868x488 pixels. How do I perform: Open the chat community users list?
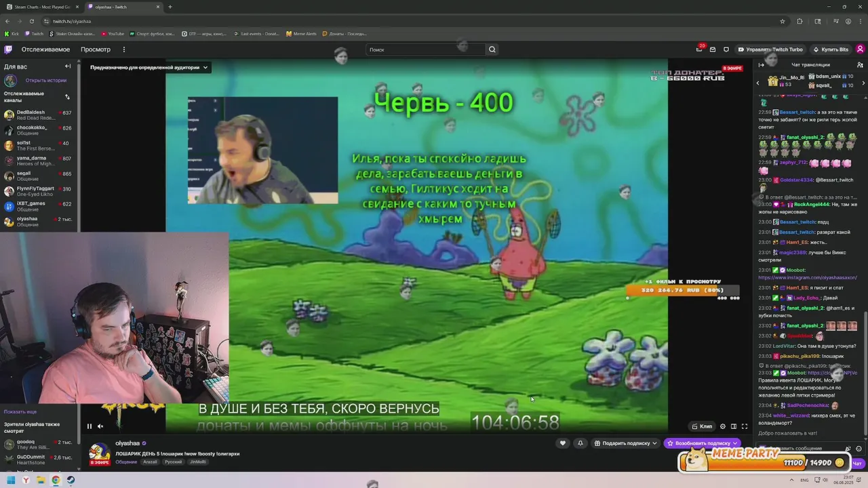coord(859,65)
